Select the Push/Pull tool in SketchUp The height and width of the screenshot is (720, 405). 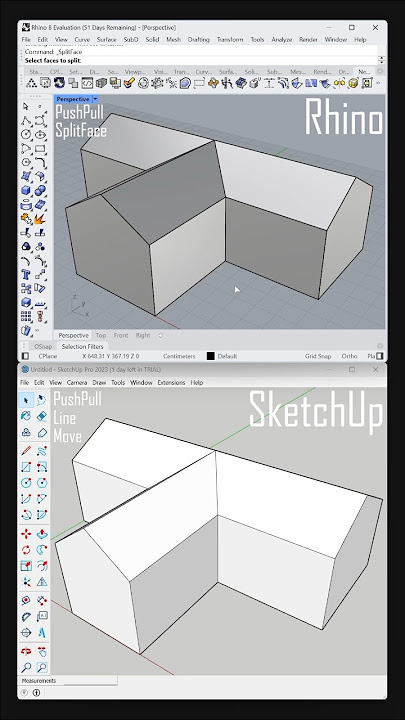click(x=42, y=534)
